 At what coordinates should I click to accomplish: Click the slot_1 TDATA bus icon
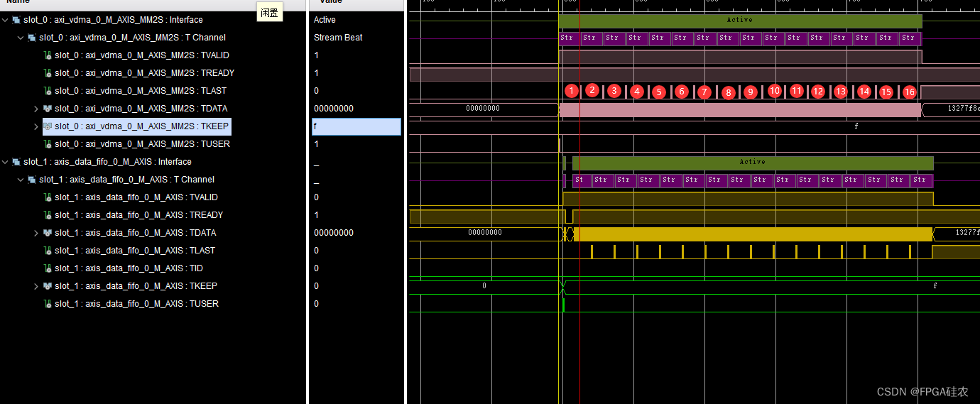coord(48,233)
